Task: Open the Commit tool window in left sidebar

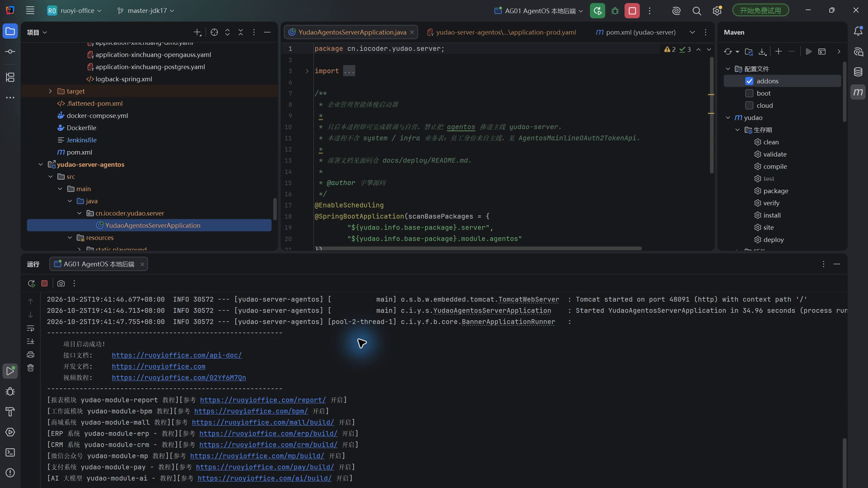Action: 10,52
